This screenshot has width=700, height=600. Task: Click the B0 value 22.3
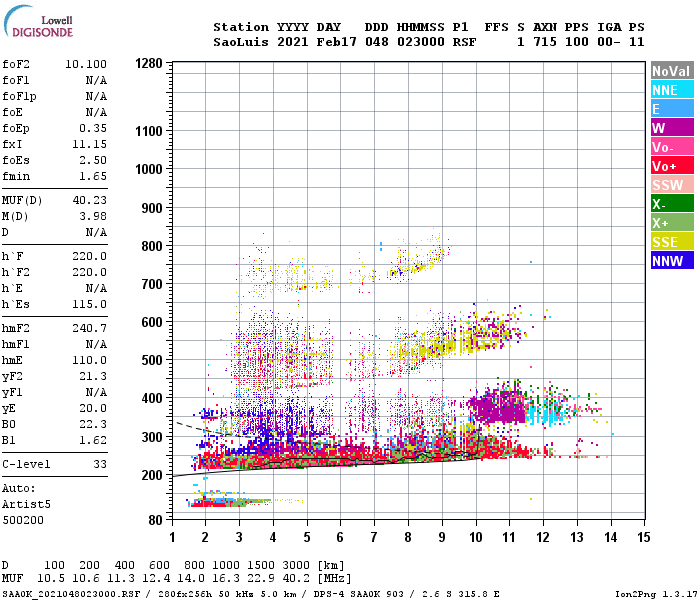pyautogui.click(x=93, y=425)
